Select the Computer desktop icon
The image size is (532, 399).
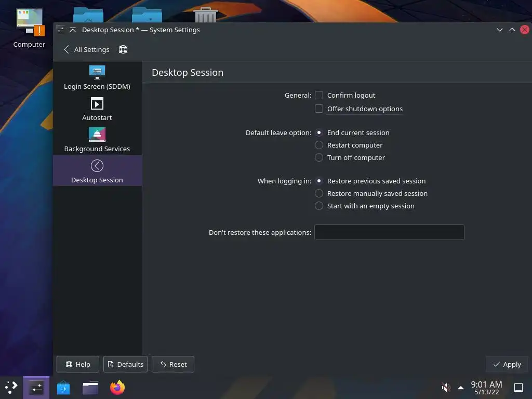pos(29,28)
